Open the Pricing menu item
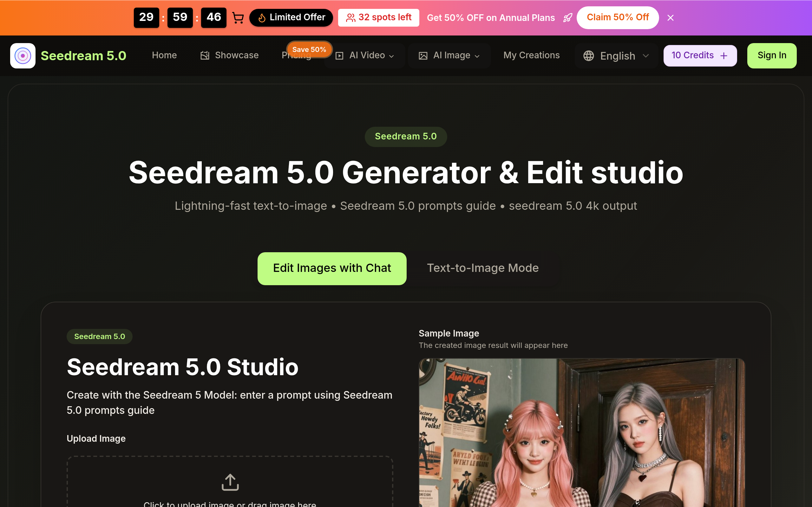812x507 pixels. [x=289, y=58]
